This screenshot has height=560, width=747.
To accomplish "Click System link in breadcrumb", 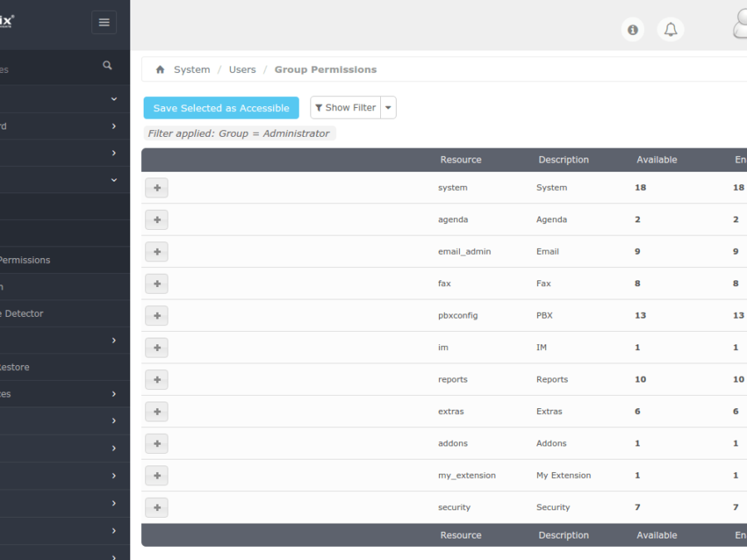I will [192, 70].
